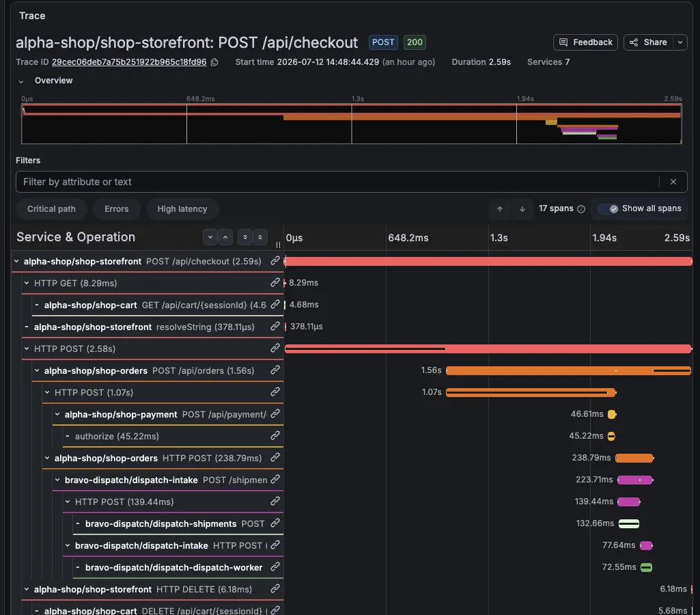This screenshot has width=700, height=615.
Task: Click link icon on resolveString span row
Action: [275, 327]
